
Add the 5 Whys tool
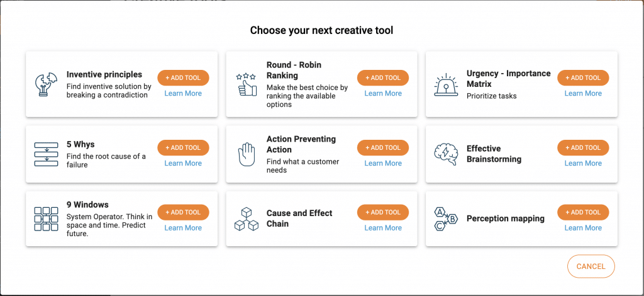click(x=183, y=147)
